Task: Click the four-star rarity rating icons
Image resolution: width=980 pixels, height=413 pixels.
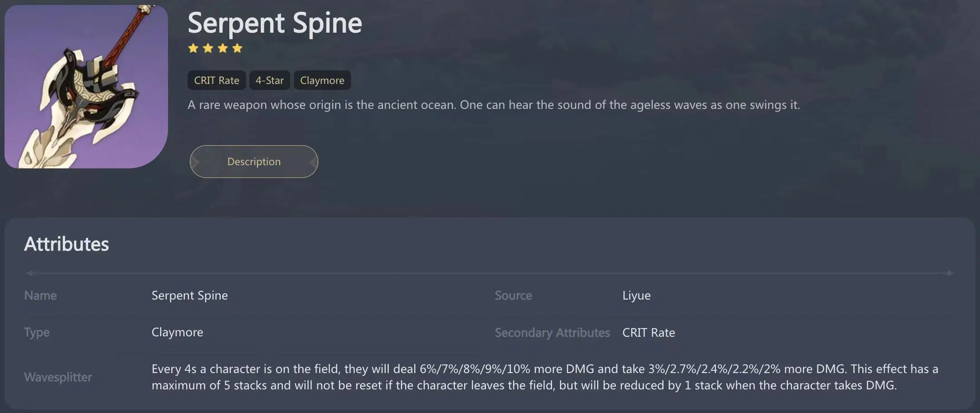Action: click(x=215, y=48)
